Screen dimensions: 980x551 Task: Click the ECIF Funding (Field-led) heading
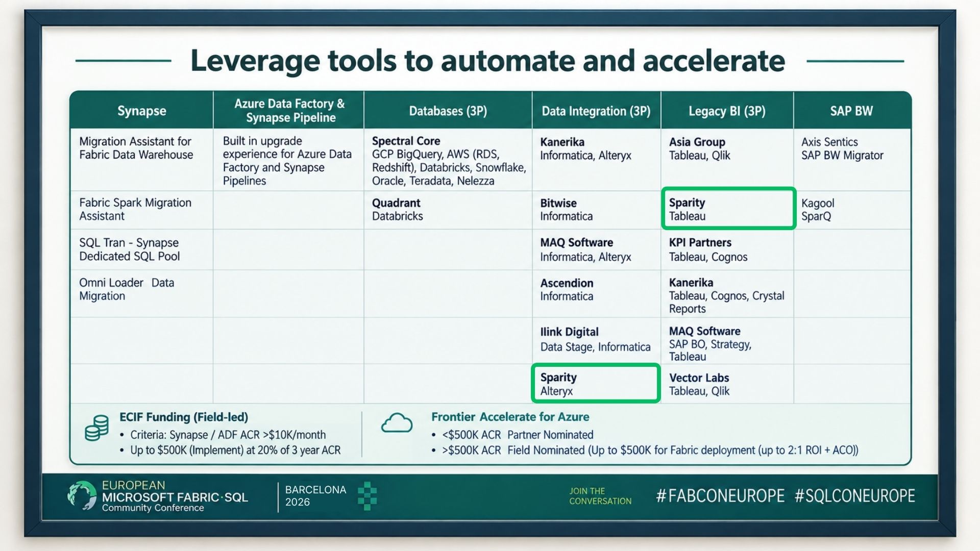[x=184, y=417]
